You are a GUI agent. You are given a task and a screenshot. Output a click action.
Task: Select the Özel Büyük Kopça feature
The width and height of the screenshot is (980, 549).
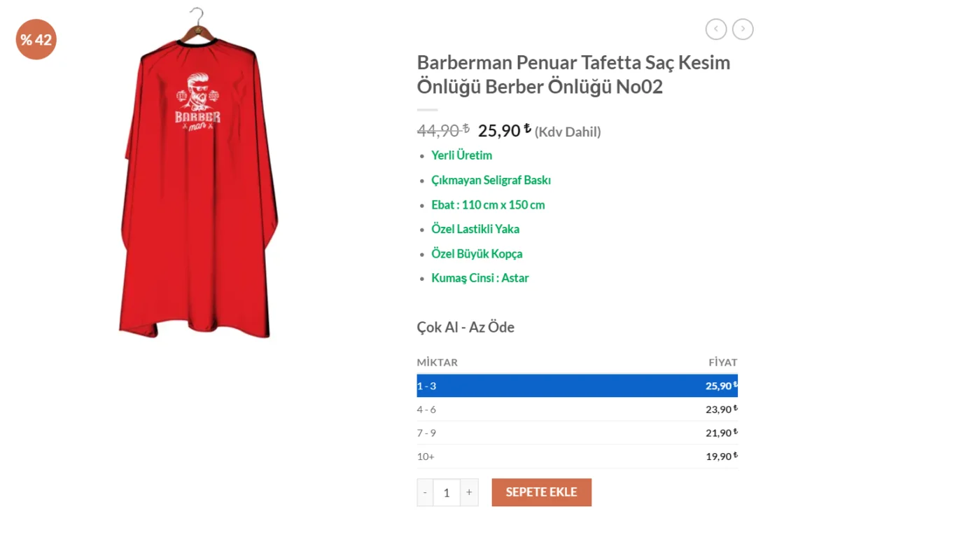point(477,253)
